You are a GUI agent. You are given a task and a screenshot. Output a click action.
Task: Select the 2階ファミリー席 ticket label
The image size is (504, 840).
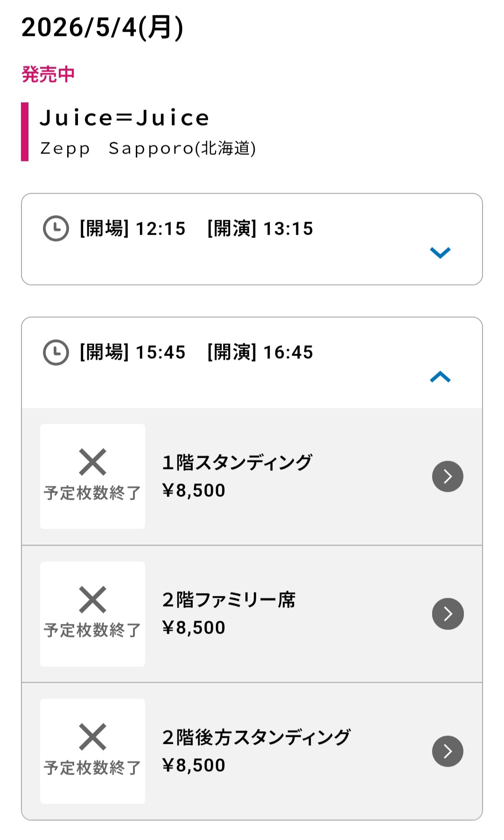229,600
